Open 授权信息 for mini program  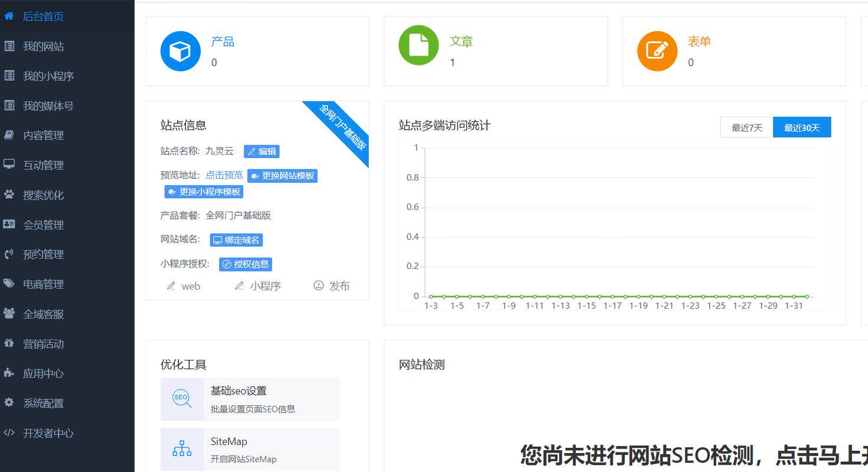(246, 264)
